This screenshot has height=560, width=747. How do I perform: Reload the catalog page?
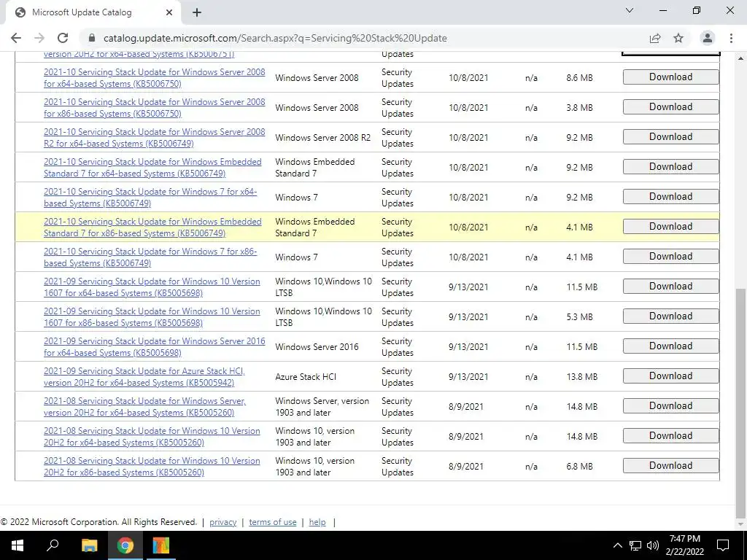tap(63, 38)
